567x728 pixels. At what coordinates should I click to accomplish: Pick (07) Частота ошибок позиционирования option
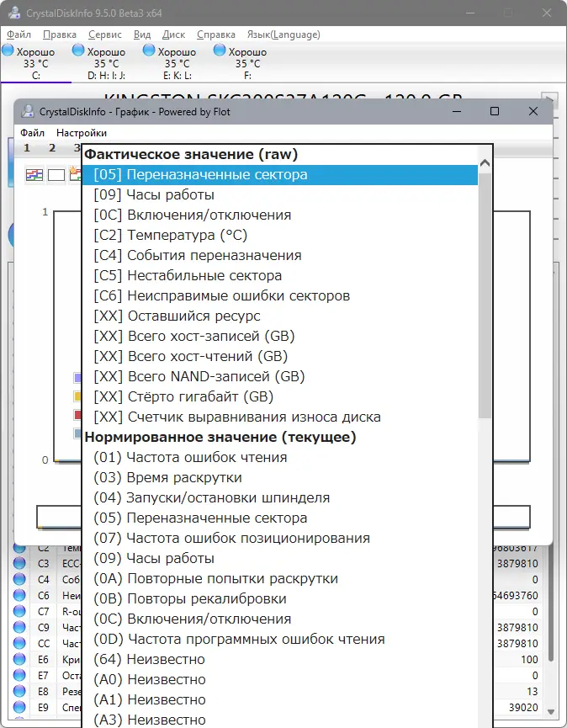point(280,538)
